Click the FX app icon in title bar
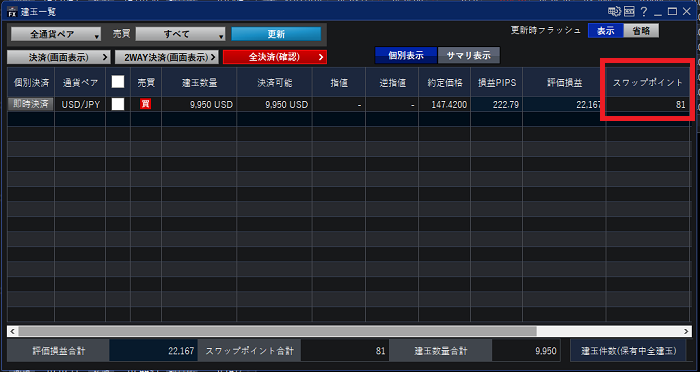The width and height of the screenshot is (700, 372). point(12,12)
